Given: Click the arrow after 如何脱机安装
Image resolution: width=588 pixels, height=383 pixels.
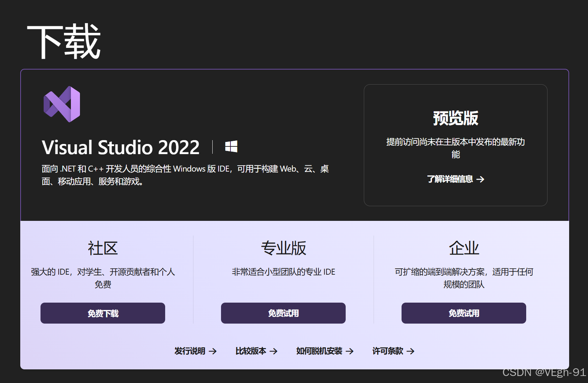Looking at the screenshot, I should point(350,351).
